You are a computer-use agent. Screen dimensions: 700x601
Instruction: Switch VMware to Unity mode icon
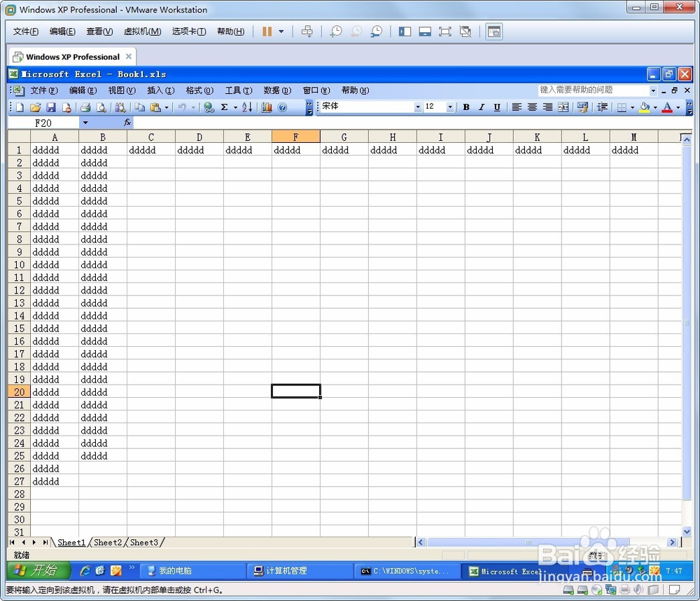(x=465, y=32)
